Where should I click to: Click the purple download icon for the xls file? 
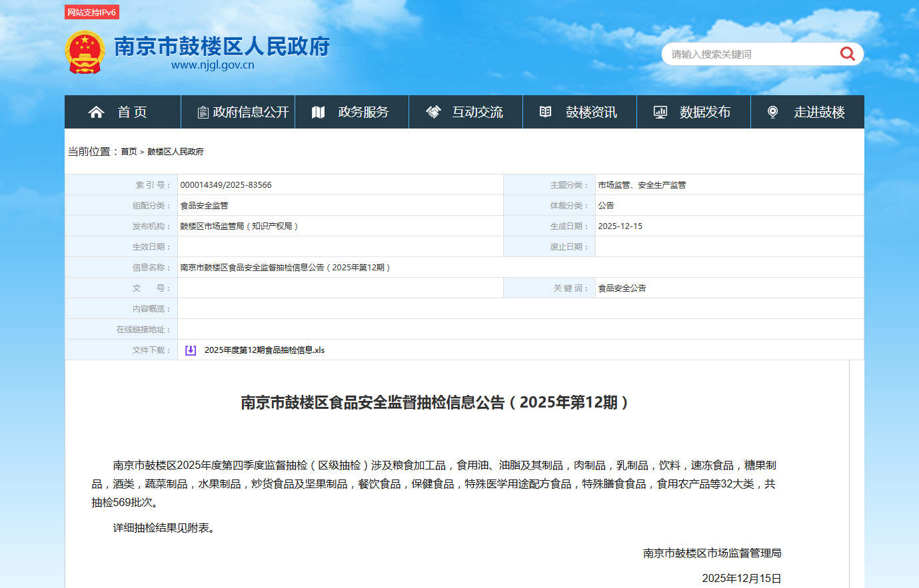191,350
